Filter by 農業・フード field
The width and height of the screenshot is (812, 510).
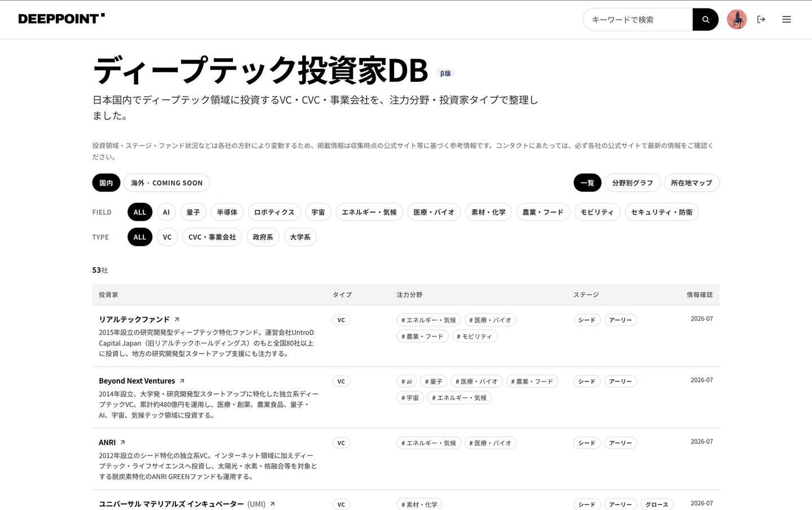[x=543, y=212]
